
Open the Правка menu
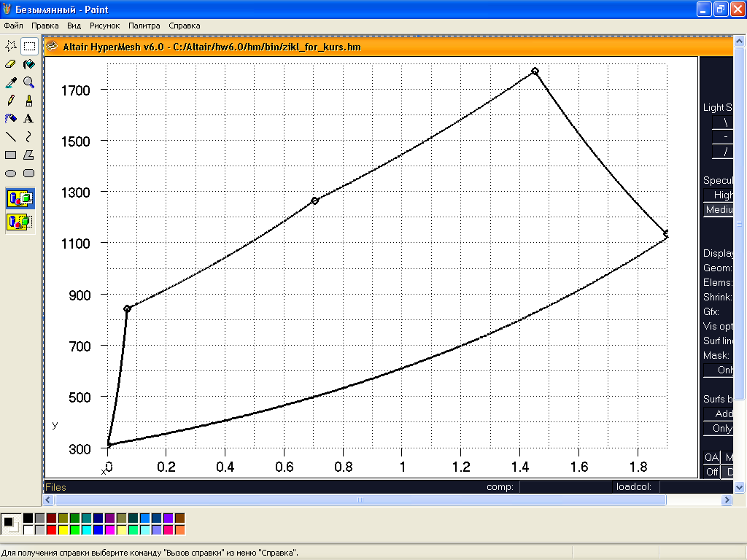coord(44,26)
